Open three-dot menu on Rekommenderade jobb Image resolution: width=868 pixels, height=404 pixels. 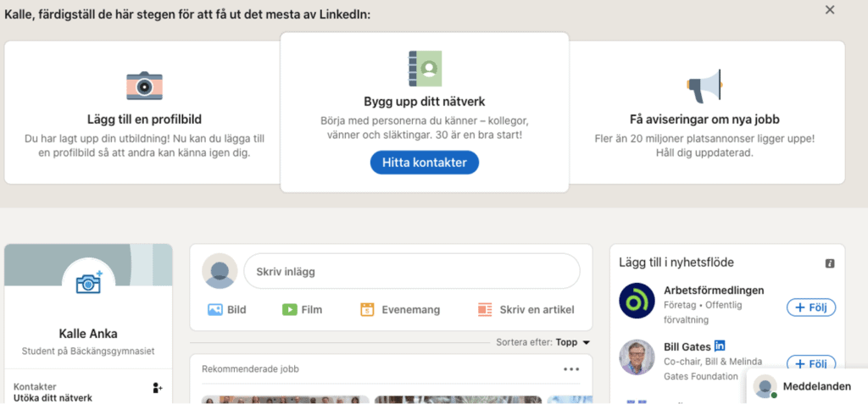(571, 369)
